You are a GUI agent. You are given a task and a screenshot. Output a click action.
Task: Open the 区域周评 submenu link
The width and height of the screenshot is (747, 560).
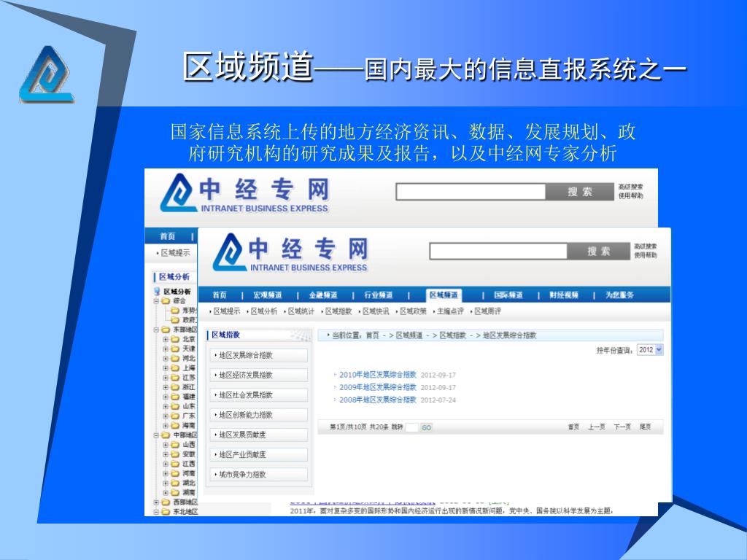point(487,311)
